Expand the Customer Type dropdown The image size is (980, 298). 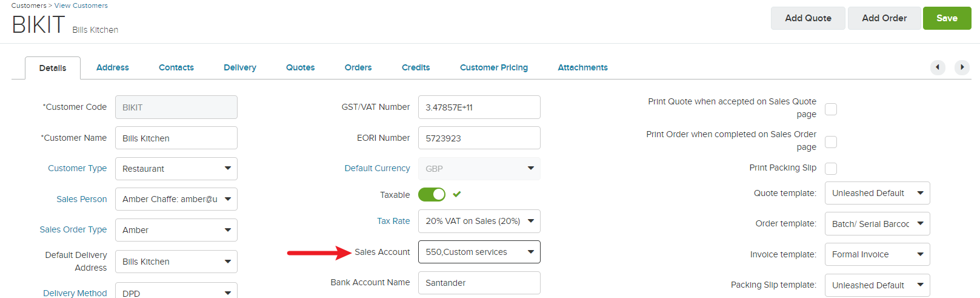(x=176, y=169)
